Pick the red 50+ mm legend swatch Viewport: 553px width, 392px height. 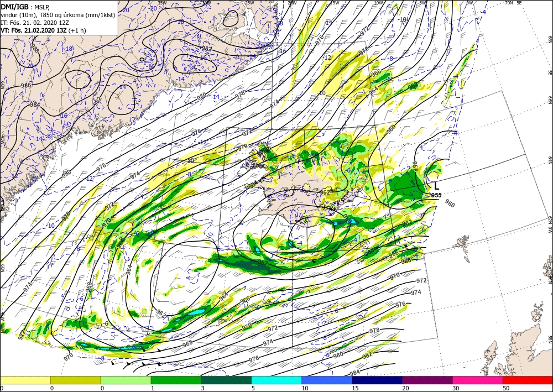[528, 380]
